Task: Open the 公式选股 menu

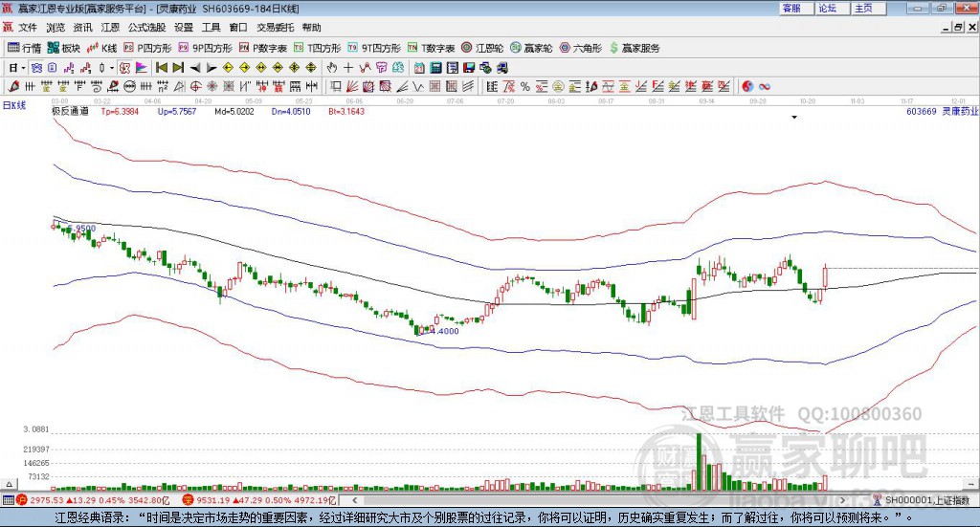Action: click(x=146, y=28)
